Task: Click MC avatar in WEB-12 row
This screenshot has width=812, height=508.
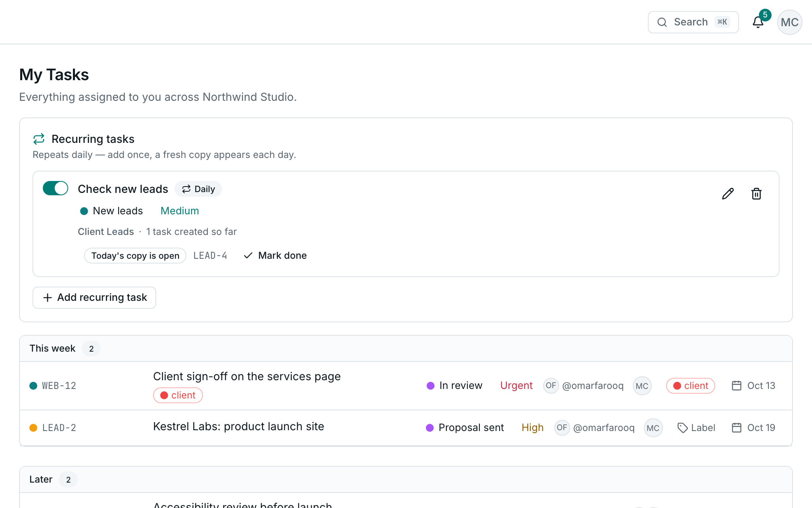Action: [x=642, y=386]
